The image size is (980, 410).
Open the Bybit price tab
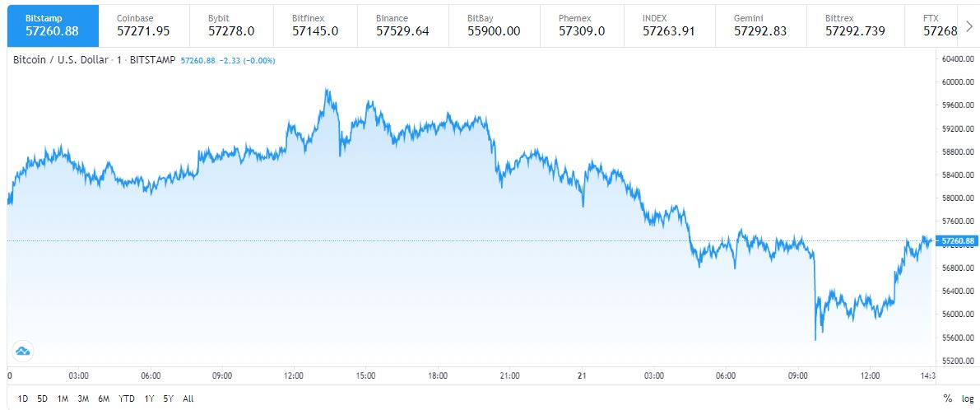(x=233, y=26)
